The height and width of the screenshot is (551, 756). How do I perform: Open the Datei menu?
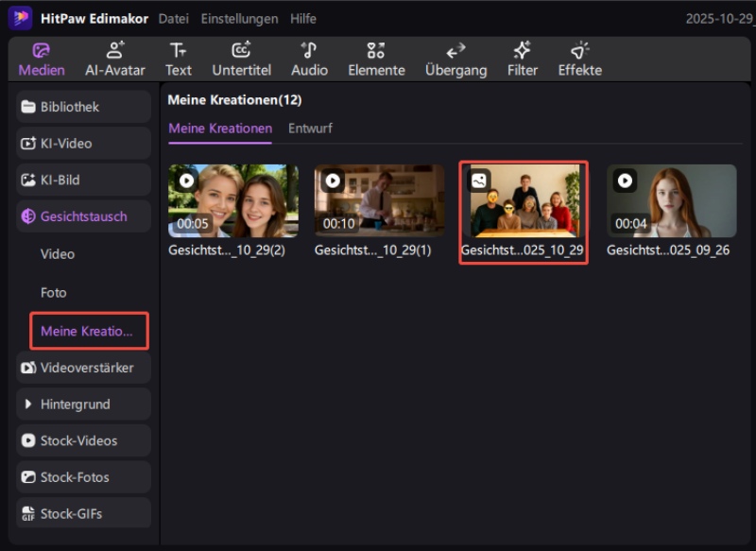[173, 19]
